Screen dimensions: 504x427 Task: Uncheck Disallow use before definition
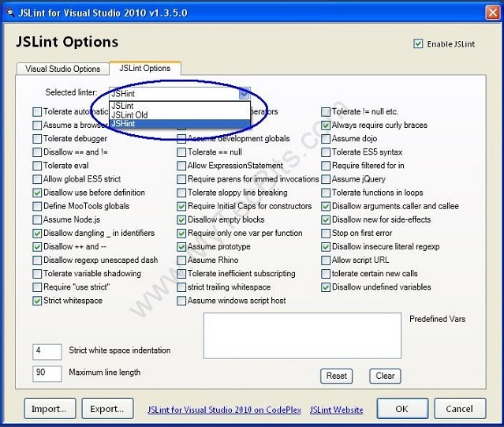[37, 193]
